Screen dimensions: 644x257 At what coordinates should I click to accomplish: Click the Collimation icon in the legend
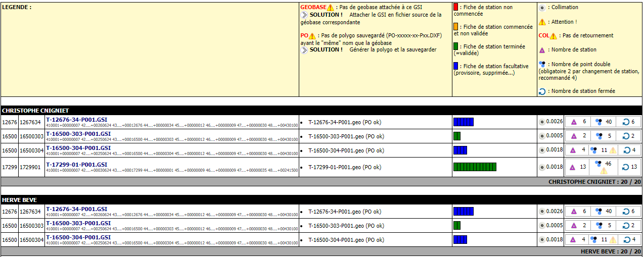coord(542,8)
